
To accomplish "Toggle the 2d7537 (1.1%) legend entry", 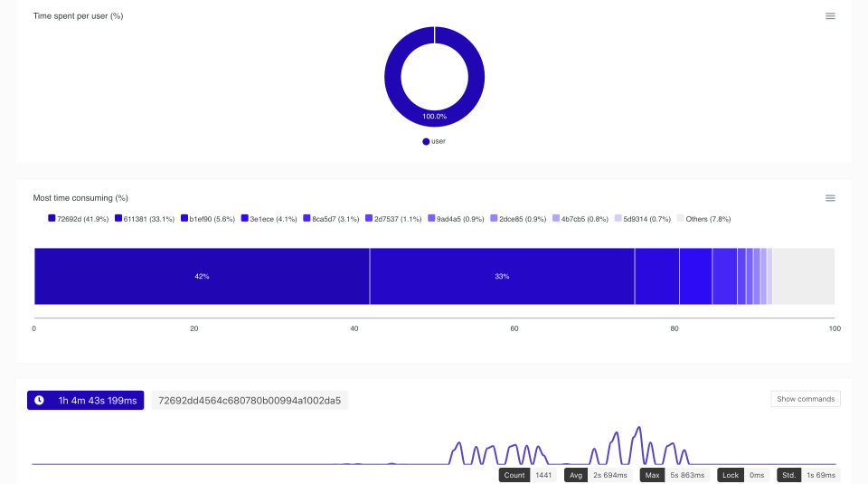I will (x=393, y=219).
